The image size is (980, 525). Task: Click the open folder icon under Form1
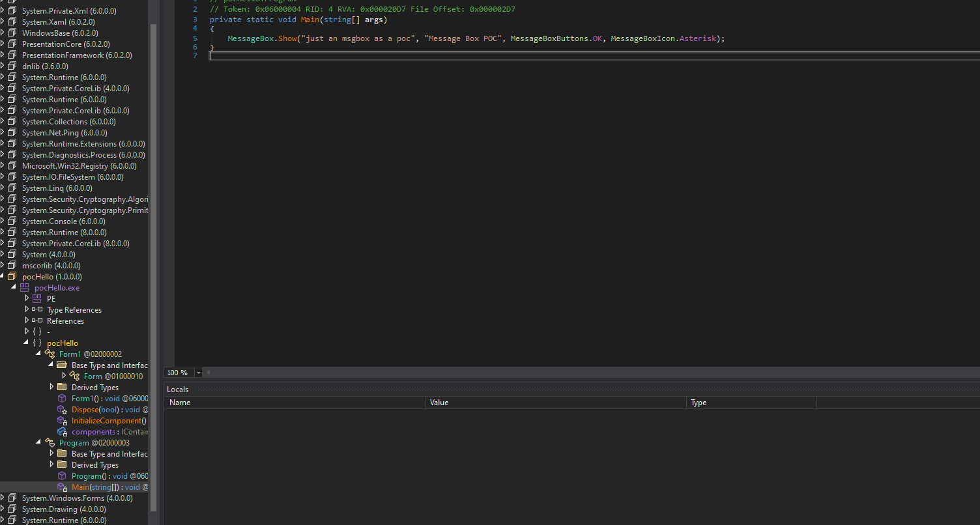pos(62,365)
